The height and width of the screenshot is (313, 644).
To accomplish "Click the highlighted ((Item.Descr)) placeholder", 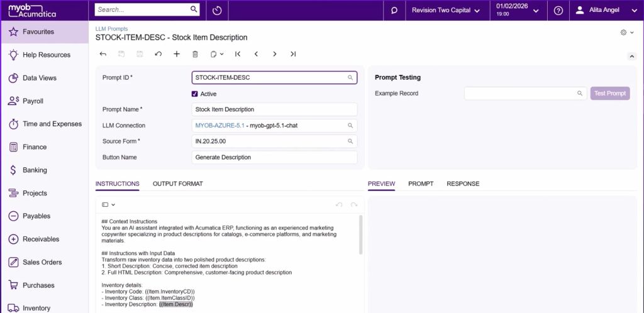I will [176, 304].
